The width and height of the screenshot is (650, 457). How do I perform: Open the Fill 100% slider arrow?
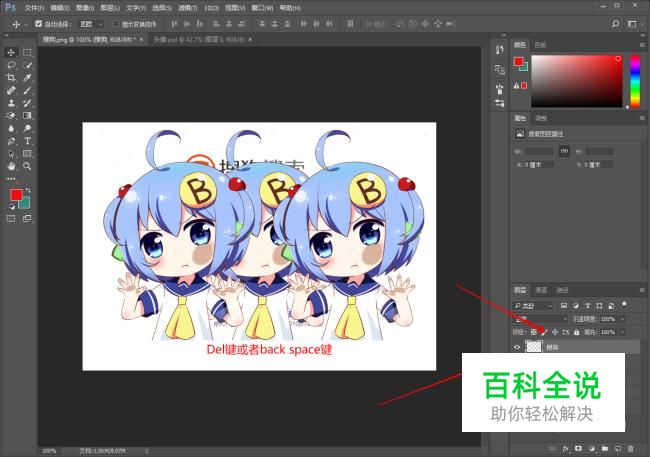(x=623, y=332)
